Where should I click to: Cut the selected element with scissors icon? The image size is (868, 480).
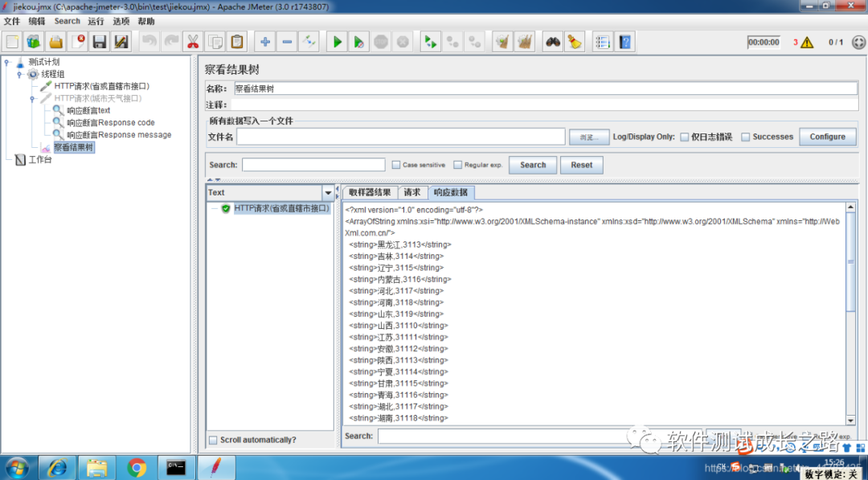(x=193, y=42)
